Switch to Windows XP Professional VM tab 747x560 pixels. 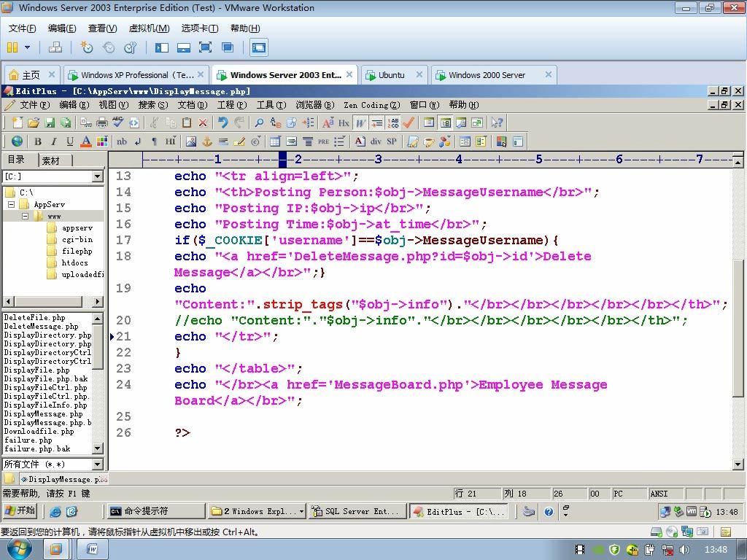point(137,75)
